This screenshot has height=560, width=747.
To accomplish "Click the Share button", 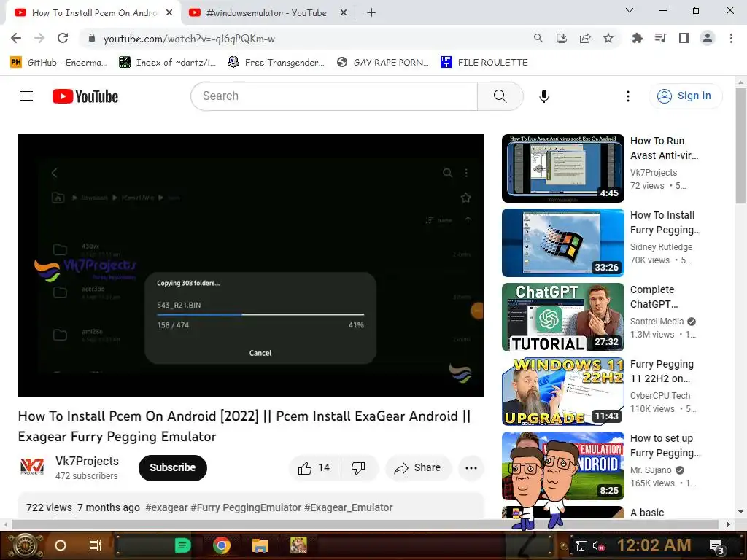I will tap(417, 468).
